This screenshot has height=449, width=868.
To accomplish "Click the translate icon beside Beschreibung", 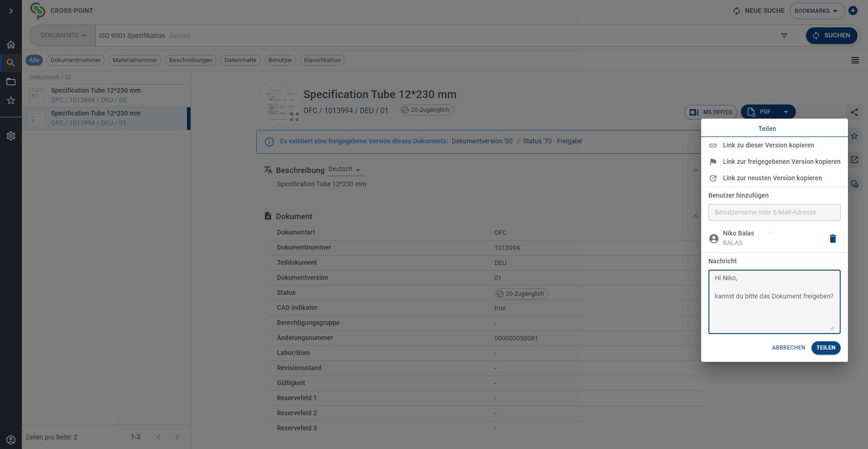I will (268, 170).
